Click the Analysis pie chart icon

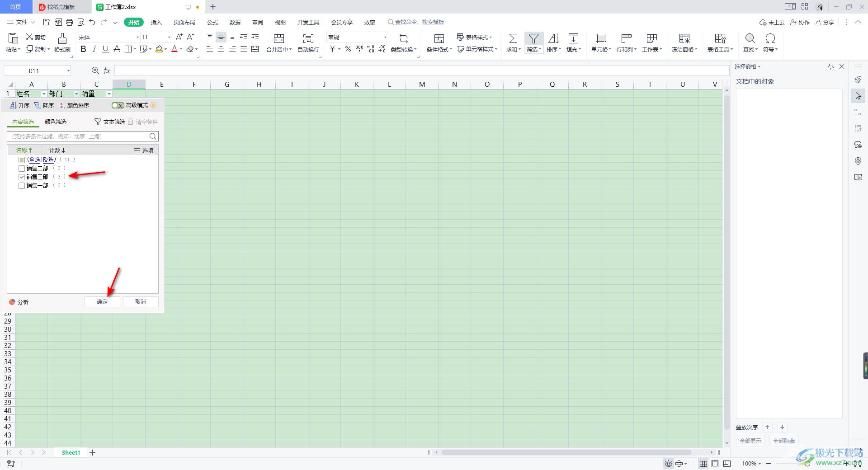coord(12,302)
